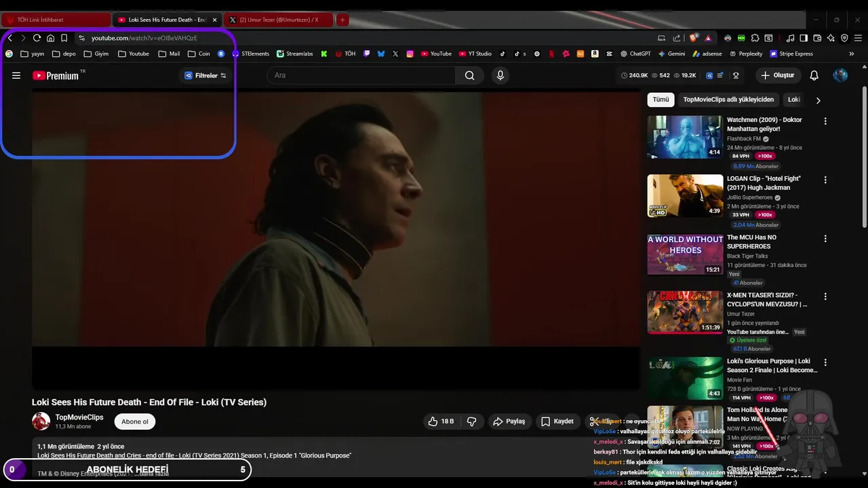Subscribe with Abone ol button

coord(135,422)
